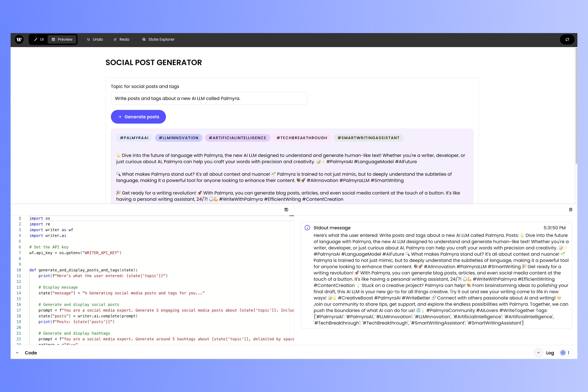Screen dimensions: 588x392
Task: Click the 'def generate_and_display_posts_and_tags' line
Action: (83, 270)
